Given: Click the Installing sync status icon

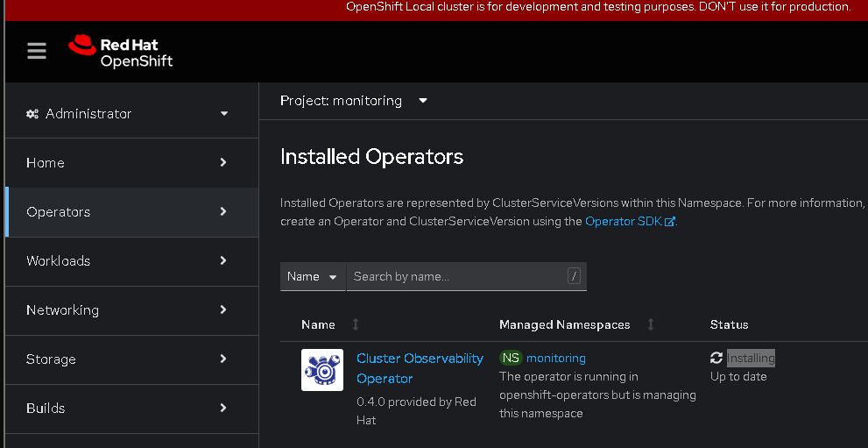Looking at the screenshot, I should coord(716,359).
